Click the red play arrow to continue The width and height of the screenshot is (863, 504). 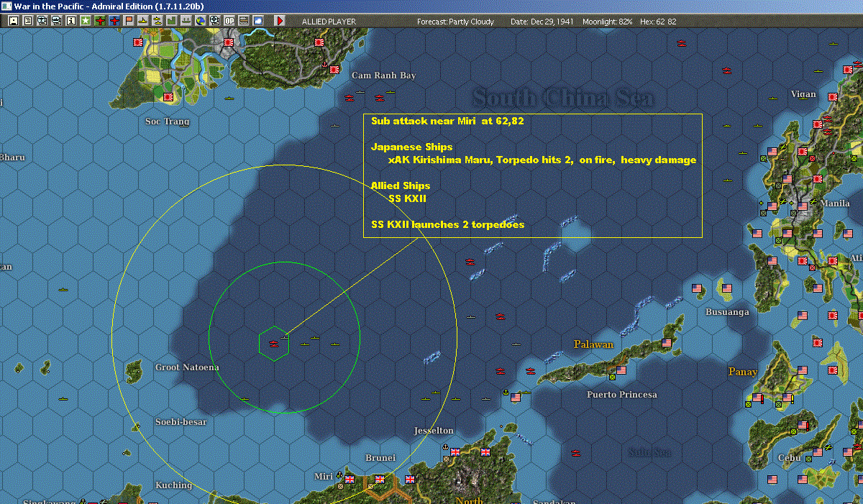280,21
